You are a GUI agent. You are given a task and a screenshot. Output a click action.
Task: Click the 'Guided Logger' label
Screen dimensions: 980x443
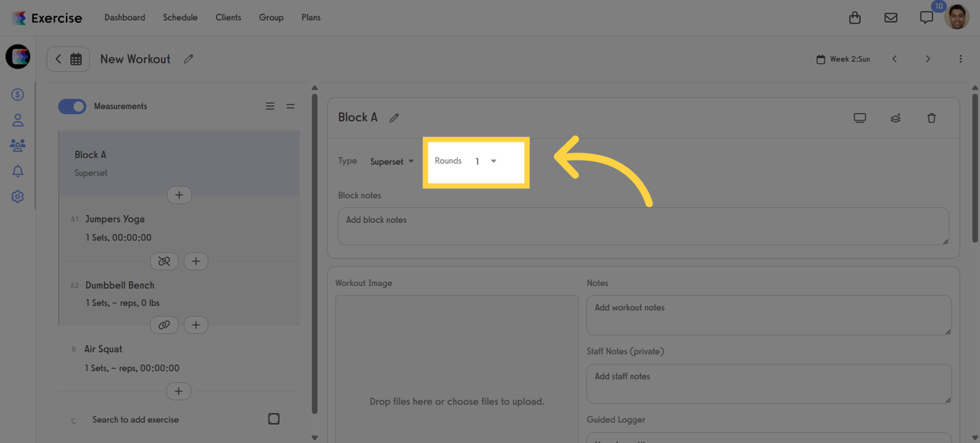(x=616, y=419)
